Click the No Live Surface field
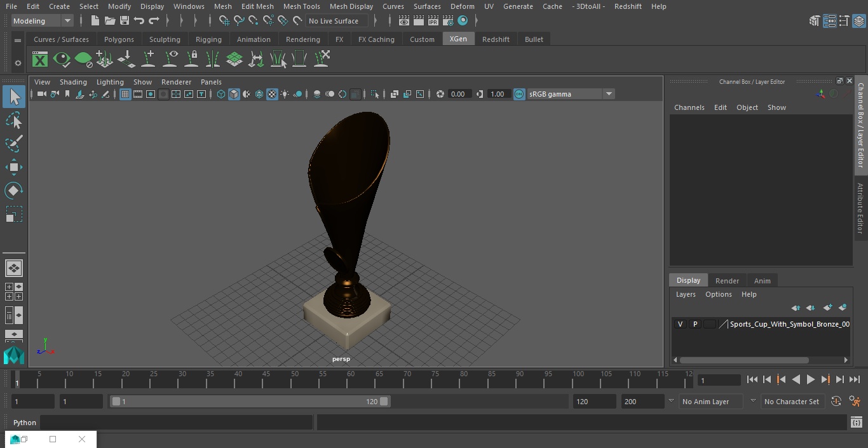This screenshot has width=868, height=448. [337, 21]
